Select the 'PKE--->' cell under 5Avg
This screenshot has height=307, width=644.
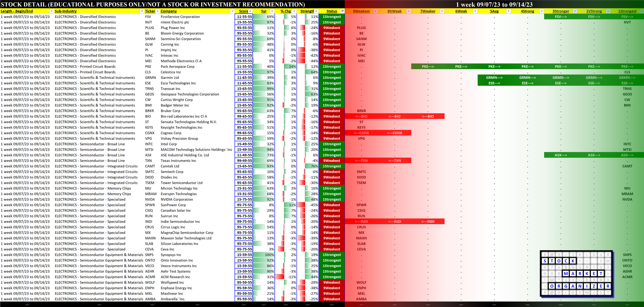tap(494, 67)
